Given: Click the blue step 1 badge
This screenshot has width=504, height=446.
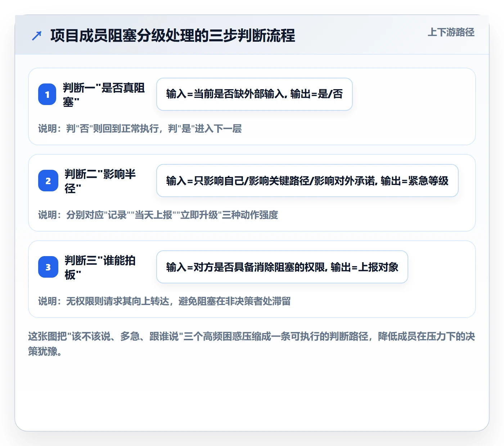Looking at the screenshot, I should (x=47, y=94).
